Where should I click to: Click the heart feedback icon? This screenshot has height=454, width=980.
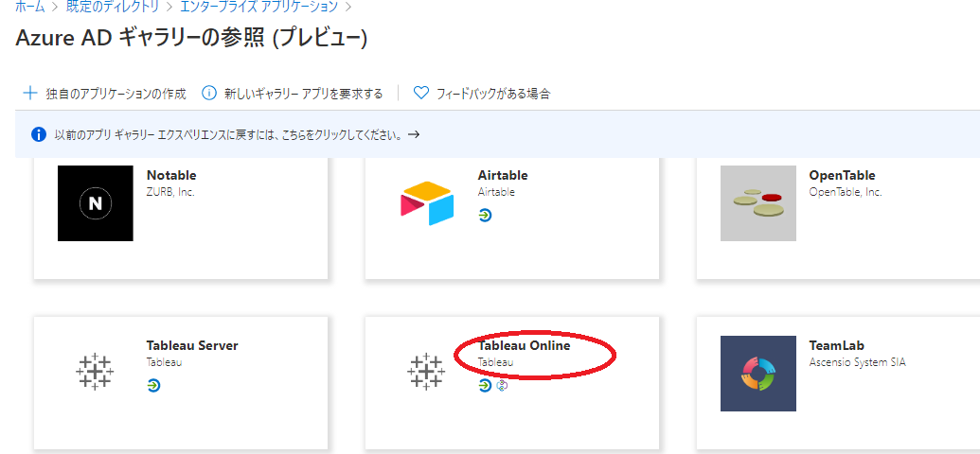[x=421, y=94]
